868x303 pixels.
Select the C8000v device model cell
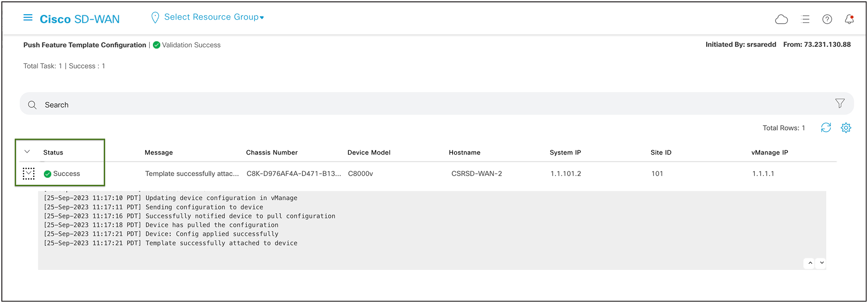pos(360,173)
